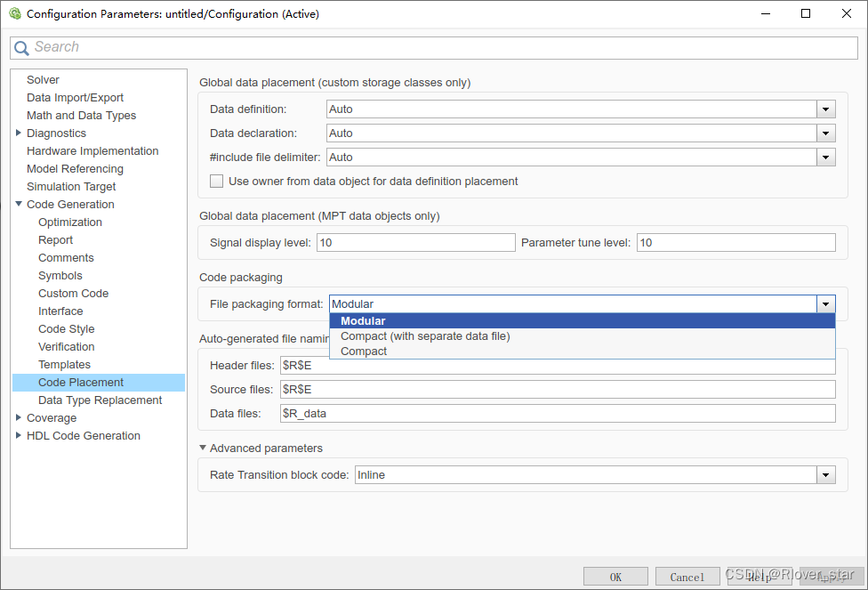Click the magnifier icon in the search bar
Image resolution: width=868 pixels, height=590 pixels.
click(x=21, y=46)
